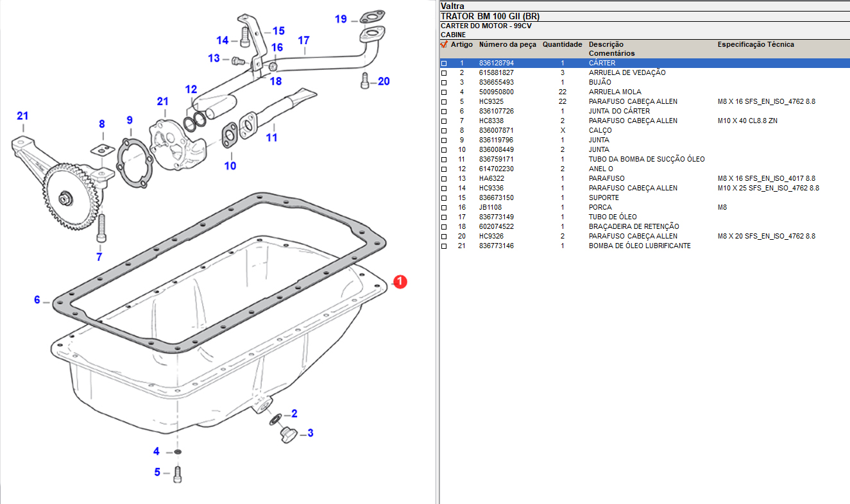This screenshot has height=504, width=850.
Task: Enable checkbox for BOMBA DE ÓLEO LUBRIFICANTE
Action: pos(444,246)
